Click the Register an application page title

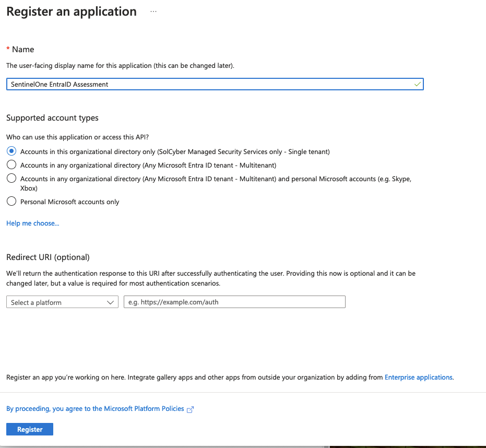(x=72, y=11)
